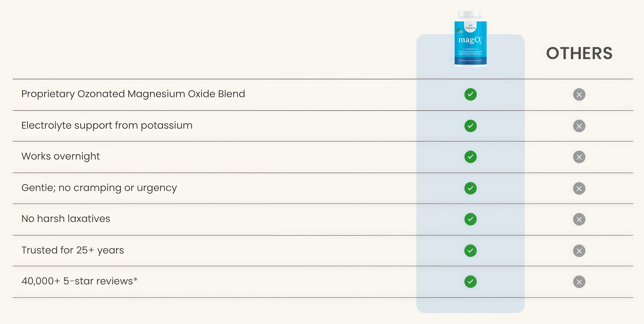Screen dimensions: 644x324
Task: Click green checkmark beside Works overnight
Action: [471, 157]
